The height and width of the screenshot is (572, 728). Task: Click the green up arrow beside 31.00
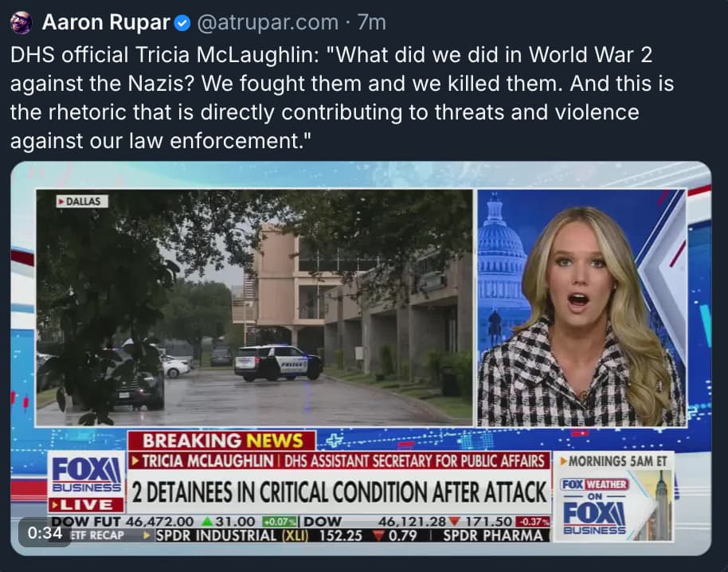[x=208, y=522]
